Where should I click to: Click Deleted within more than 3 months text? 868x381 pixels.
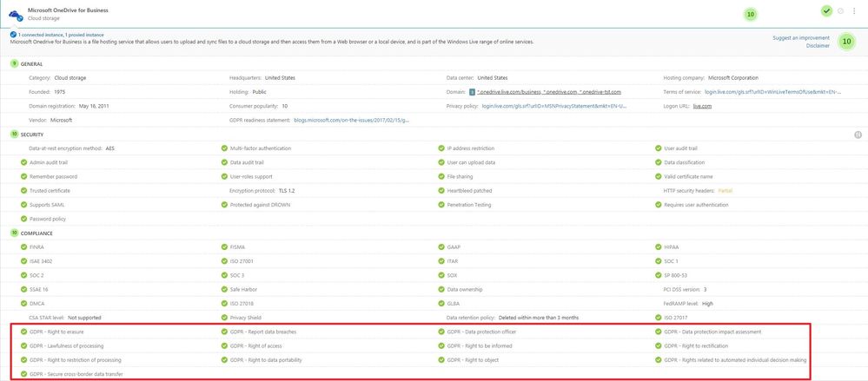[539, 318]
